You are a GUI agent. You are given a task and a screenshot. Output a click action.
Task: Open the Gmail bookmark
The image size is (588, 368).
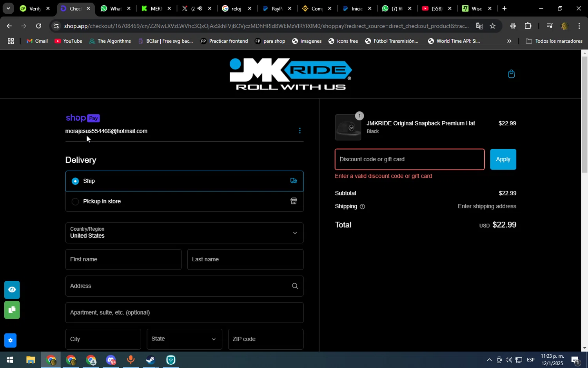[37, 41]
